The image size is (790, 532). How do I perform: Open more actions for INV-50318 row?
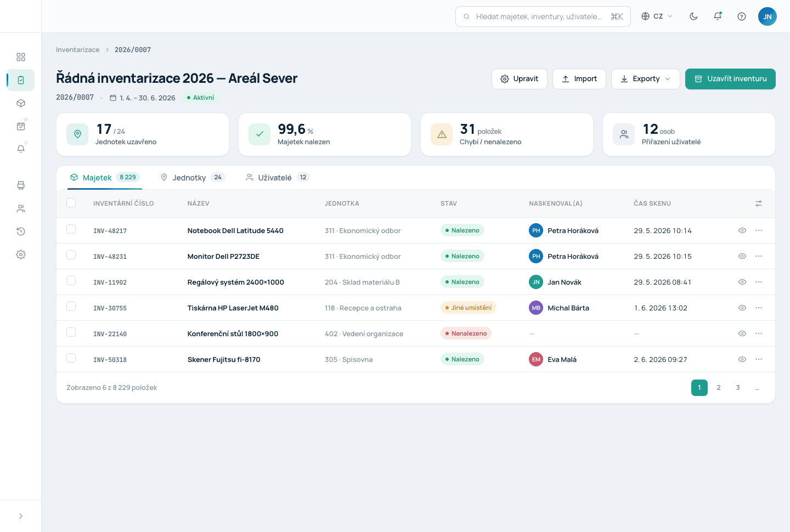coord(759,359)
